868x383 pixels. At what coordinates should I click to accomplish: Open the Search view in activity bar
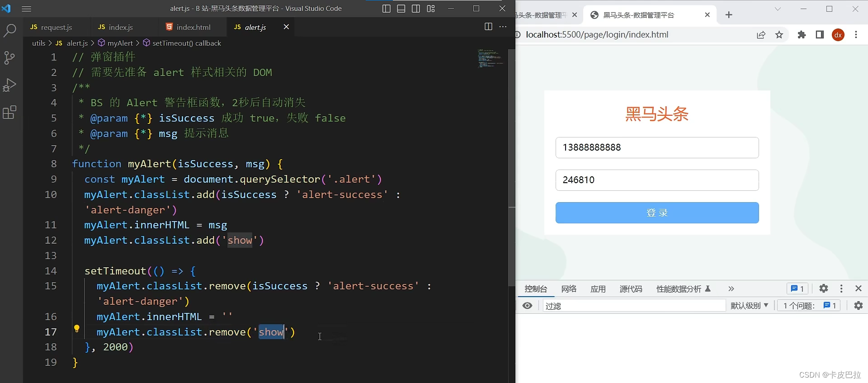click(9, 31)
